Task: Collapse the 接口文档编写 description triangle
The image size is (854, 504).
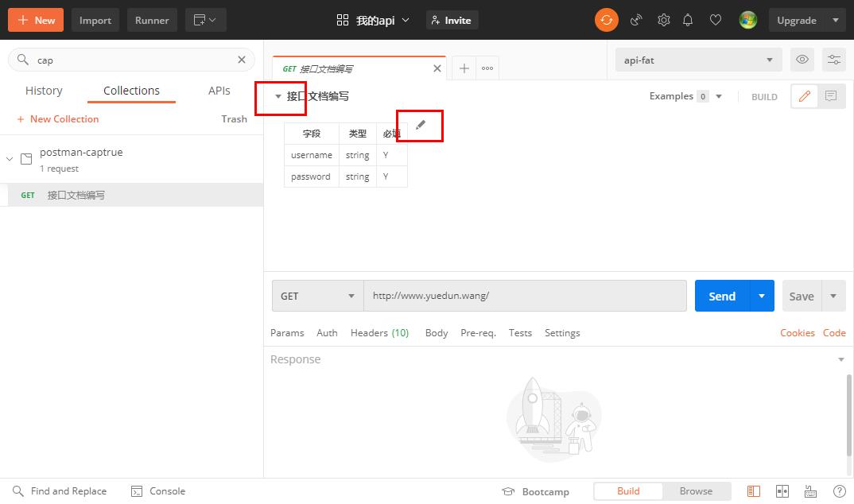Action: point(278,96)
